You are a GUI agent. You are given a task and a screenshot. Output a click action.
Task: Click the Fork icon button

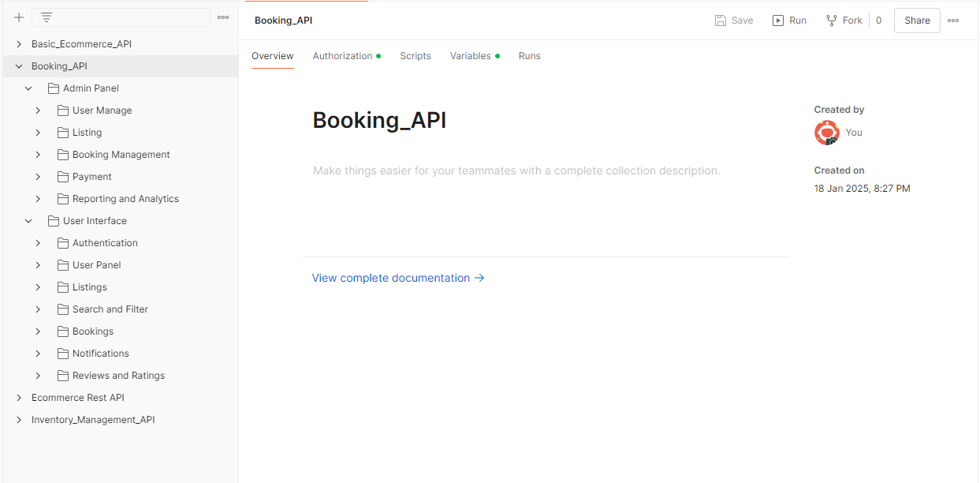(832, 21)
